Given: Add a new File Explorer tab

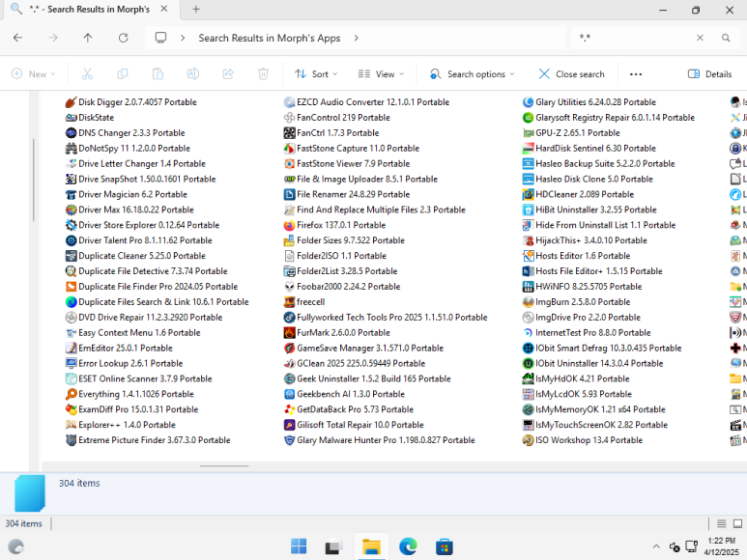Looking at the screenshot, I should point(196,9).
